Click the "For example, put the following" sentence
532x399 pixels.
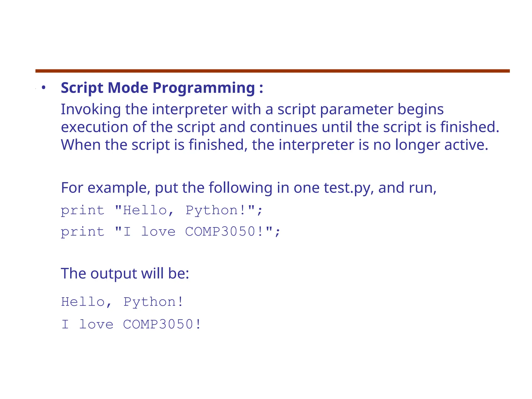(x=248, y=188)
